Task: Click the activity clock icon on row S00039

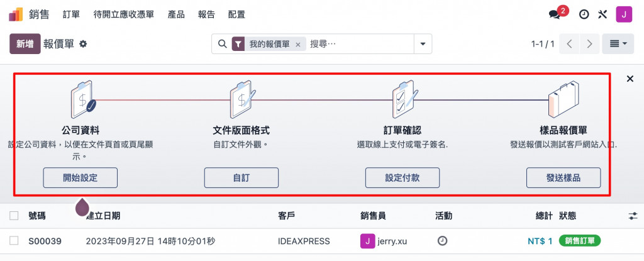Action: tap(442, 241)
